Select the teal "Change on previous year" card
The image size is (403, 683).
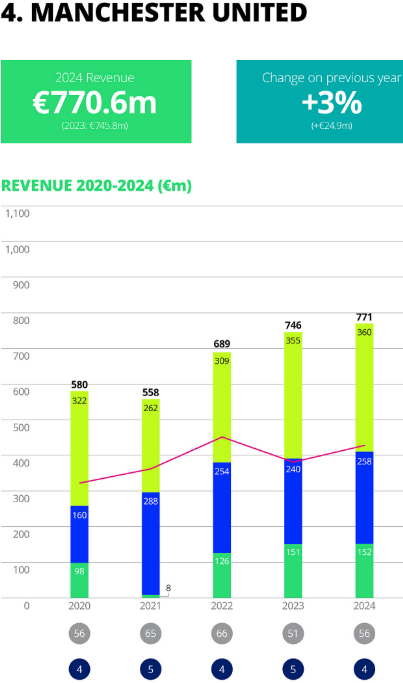[320, 101]
